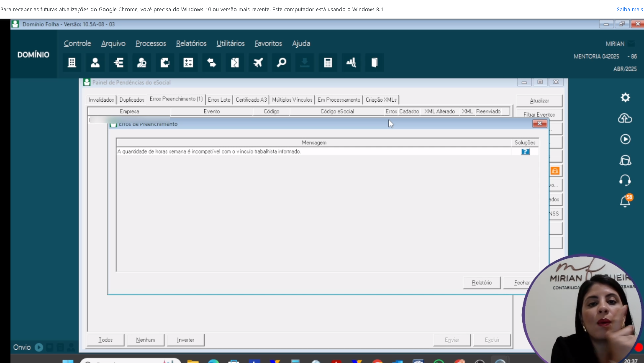Open the employee search toolbar icon
644x363 pixels.
142,63
